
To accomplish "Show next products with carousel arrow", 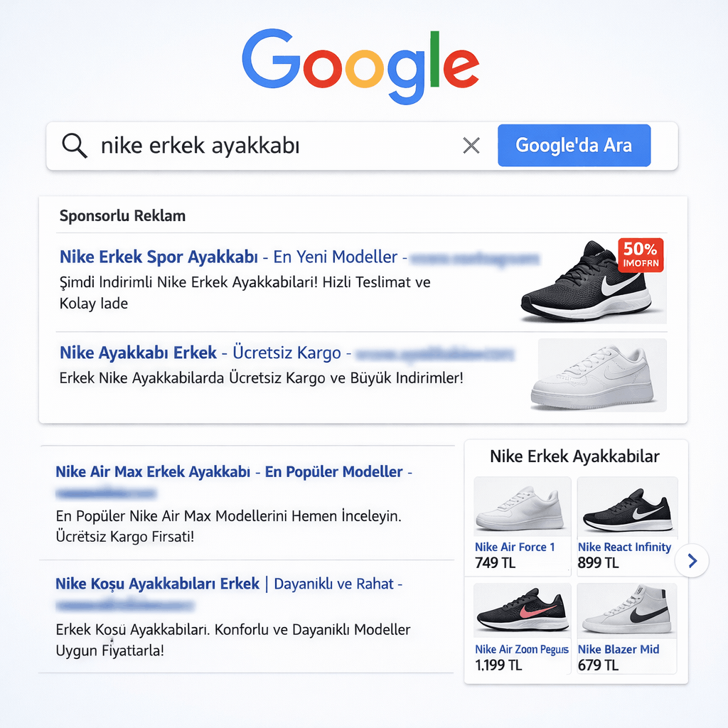I will [692, 561].
